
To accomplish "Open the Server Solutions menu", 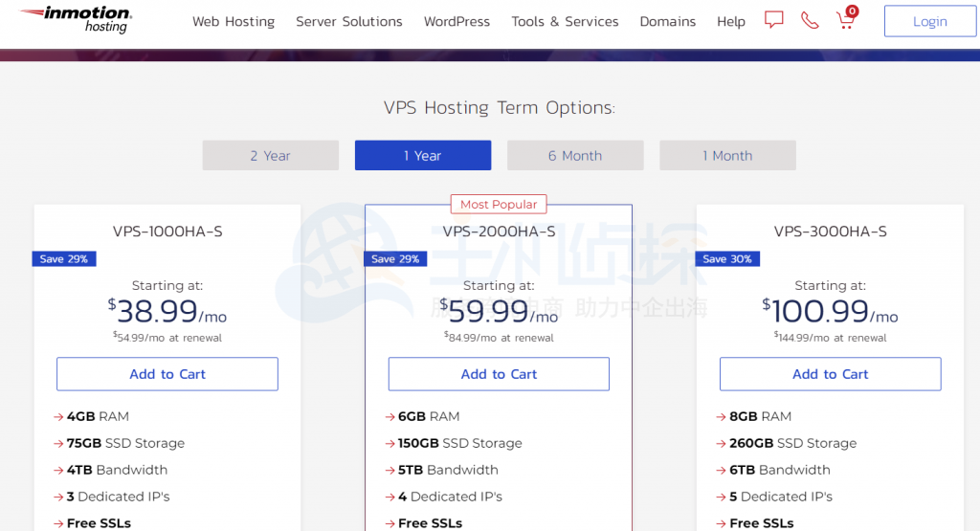I will point(348,21).
